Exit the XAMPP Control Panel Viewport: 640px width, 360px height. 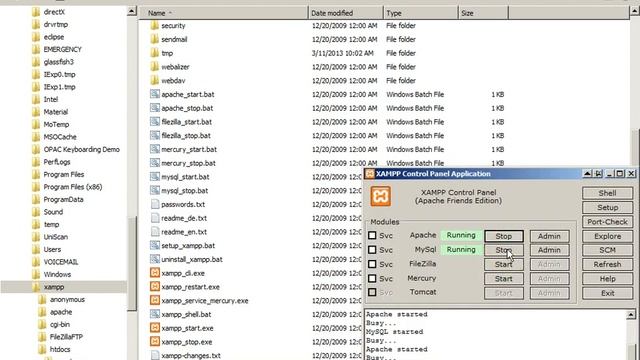(607, 293)
